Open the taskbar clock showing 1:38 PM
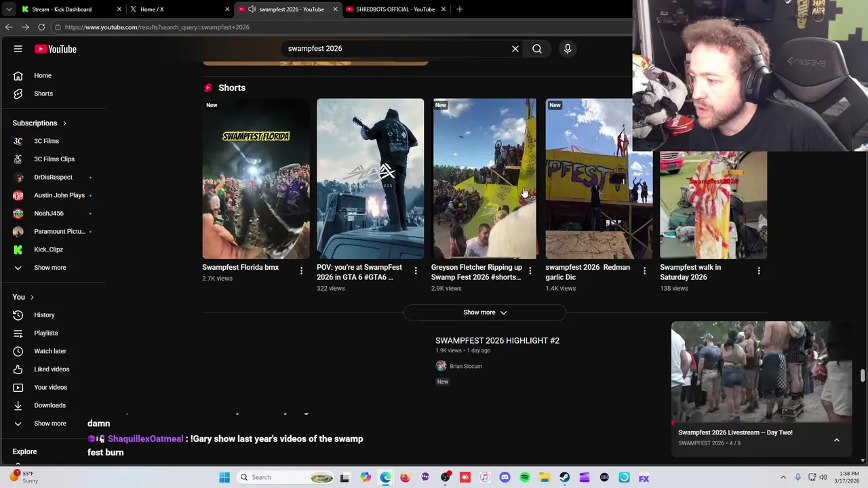Image resolution: width=868 pixels, height=488 pixels. pos(848,477)
